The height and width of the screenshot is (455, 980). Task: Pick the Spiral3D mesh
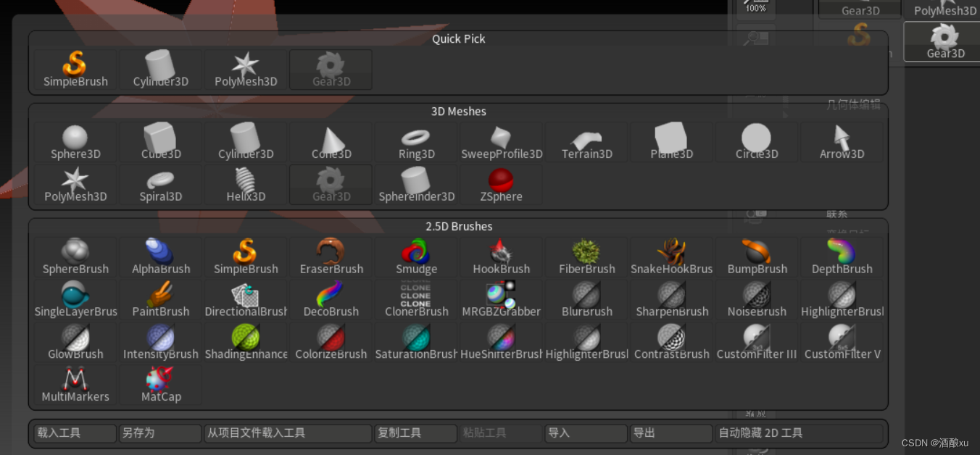160,185
